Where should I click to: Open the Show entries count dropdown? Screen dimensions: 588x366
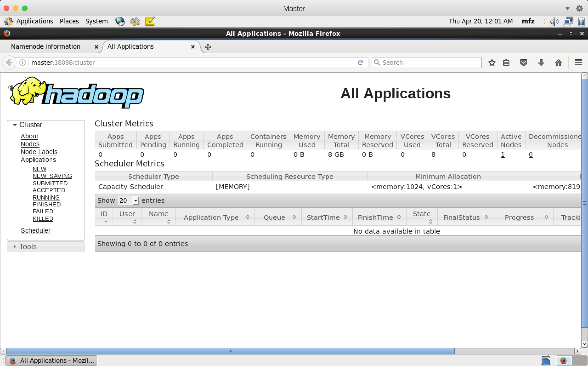(x=128, y=200)
